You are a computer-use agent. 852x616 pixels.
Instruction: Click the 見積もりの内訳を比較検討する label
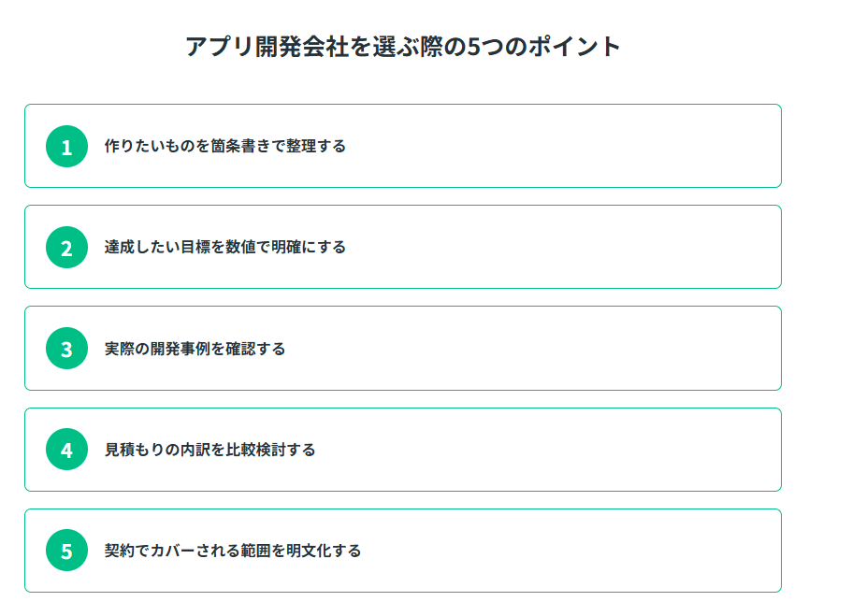click(209, 450)
